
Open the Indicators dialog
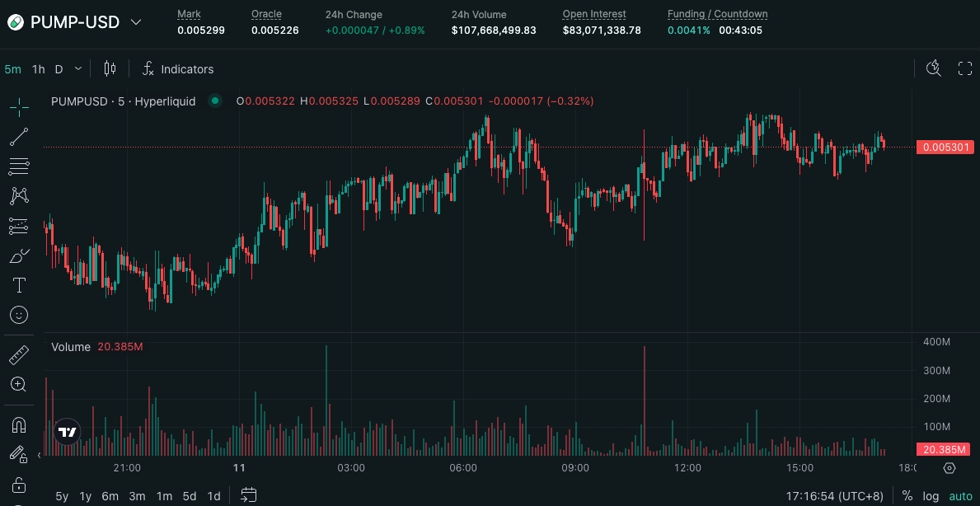click(x=178, y=69)
